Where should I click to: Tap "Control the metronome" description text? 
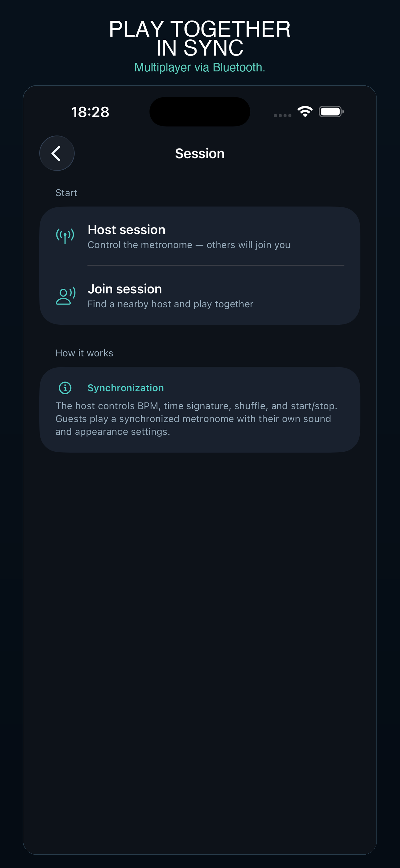(x=189, y=245)
